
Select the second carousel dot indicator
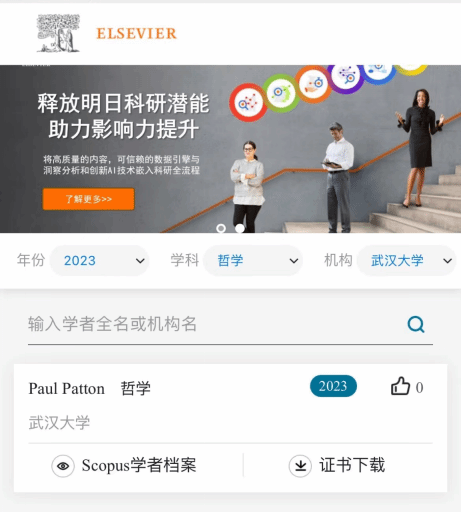240,228
